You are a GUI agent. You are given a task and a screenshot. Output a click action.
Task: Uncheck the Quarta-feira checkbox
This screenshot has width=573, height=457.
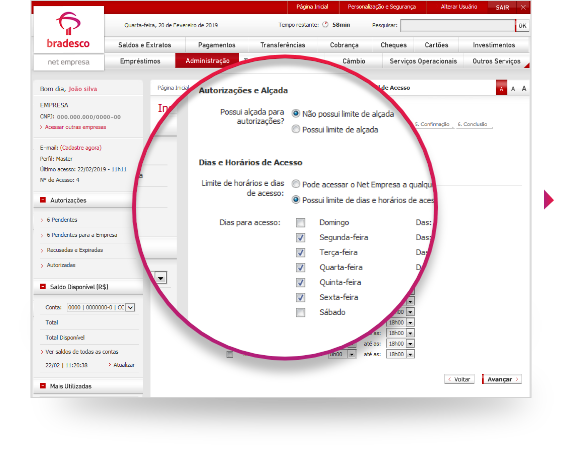click(x=300, y=267)
